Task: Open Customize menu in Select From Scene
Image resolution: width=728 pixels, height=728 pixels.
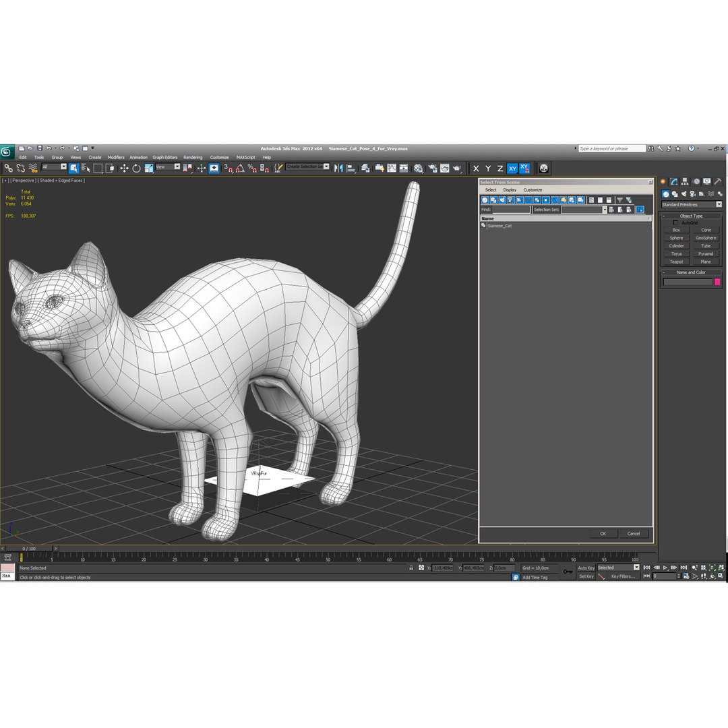Action: (533, 190)
